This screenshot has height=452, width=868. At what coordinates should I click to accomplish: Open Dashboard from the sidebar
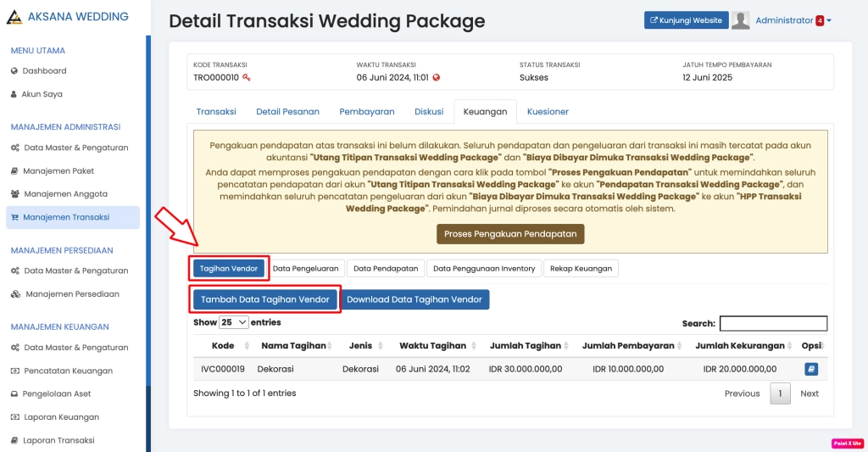(x=44, y=71)
